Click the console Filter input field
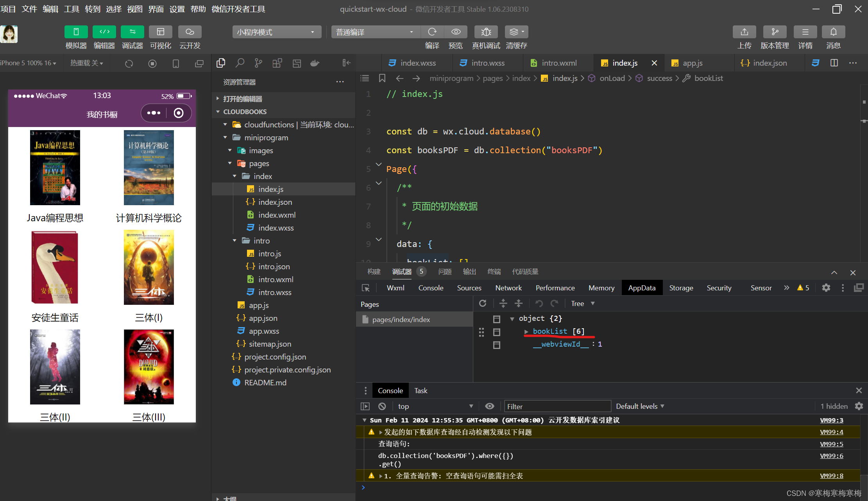This screenshot has width=868, height=501. tap(557, 406)
